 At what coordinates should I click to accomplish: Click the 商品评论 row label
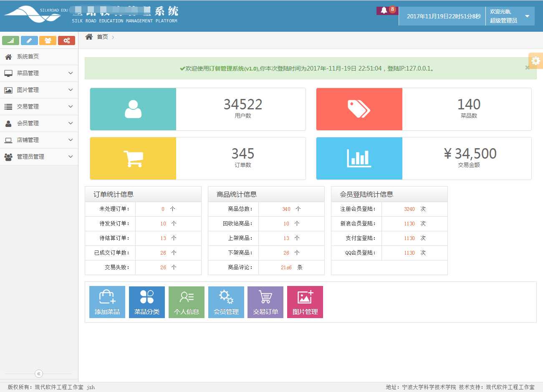240,268
